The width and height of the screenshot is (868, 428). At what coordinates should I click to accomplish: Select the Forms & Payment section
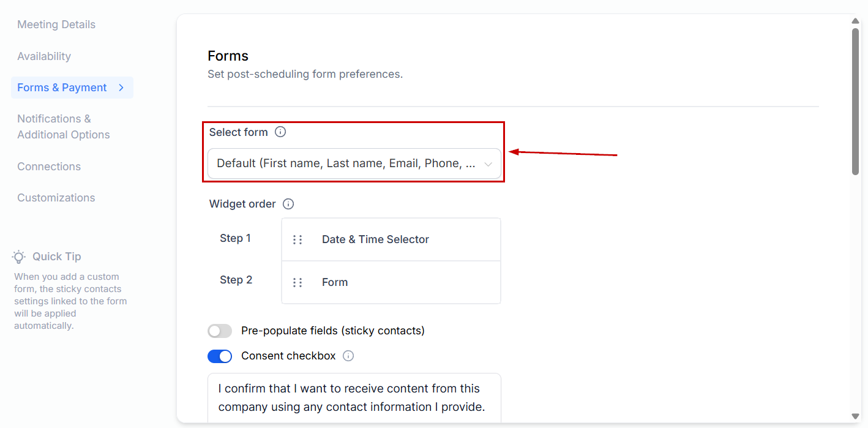click(62, 88)
